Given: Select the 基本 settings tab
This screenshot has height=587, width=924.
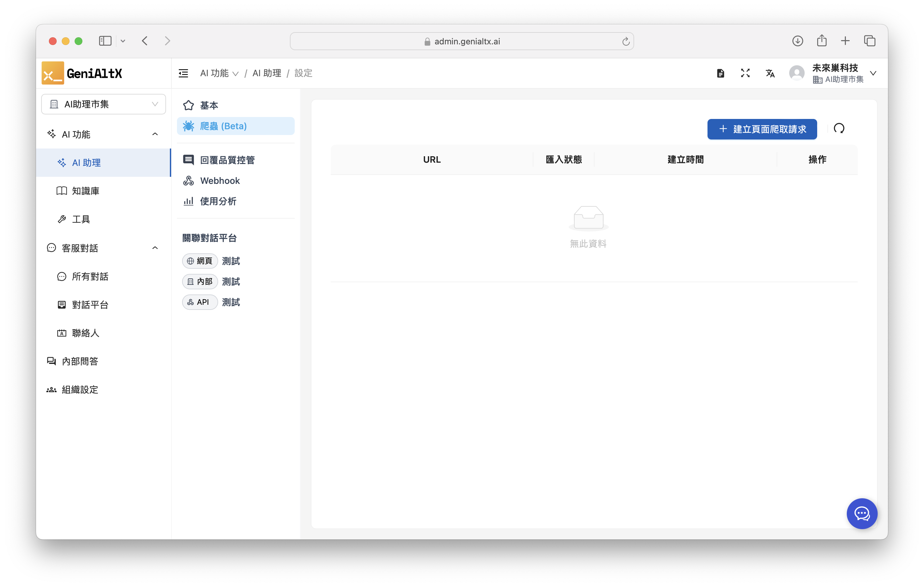Looking at the screenshot, I should (209, 105).
